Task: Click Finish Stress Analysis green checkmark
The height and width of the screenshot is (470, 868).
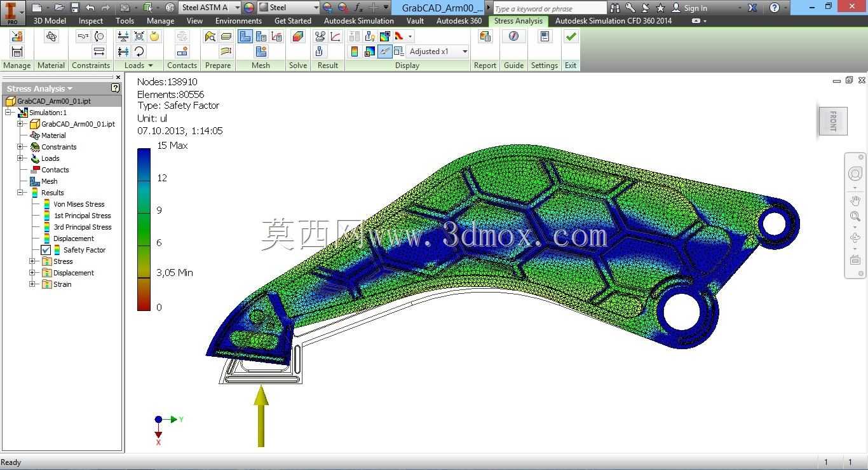Action: click(571, 36)
